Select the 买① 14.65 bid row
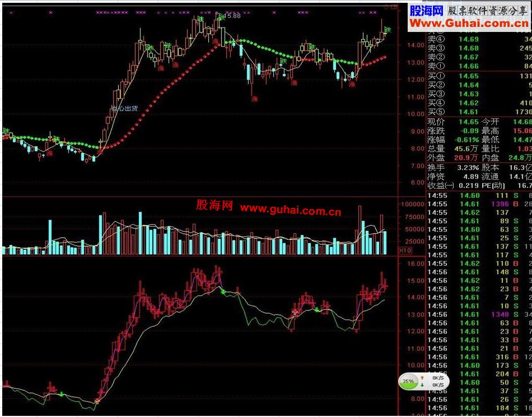532x417 pixels. (479, 76)
